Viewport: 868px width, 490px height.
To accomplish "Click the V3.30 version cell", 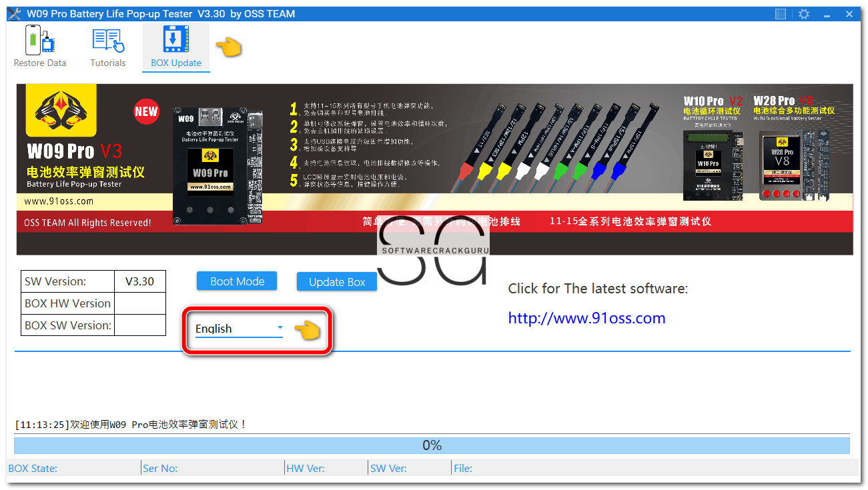I will (140, 281).
